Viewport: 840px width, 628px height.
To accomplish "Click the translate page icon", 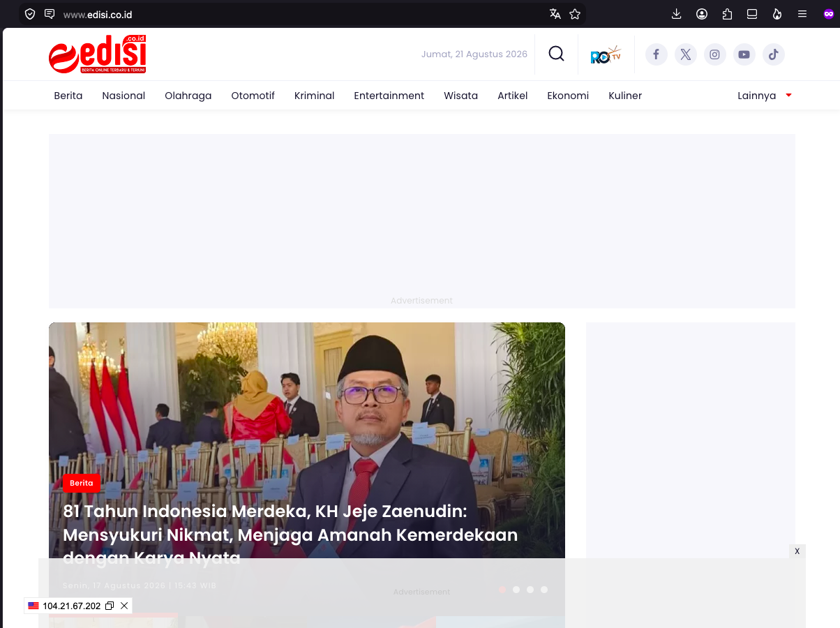I will point(555,14).
